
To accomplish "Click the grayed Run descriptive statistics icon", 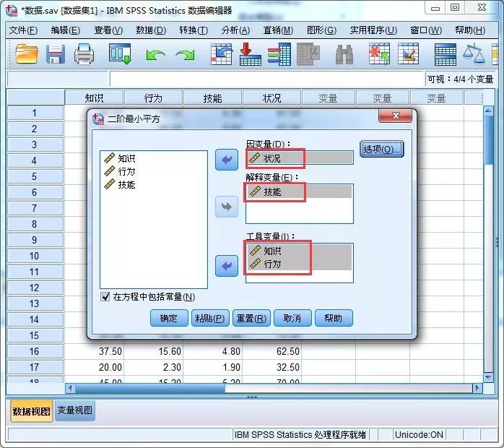I will [308, 54].
